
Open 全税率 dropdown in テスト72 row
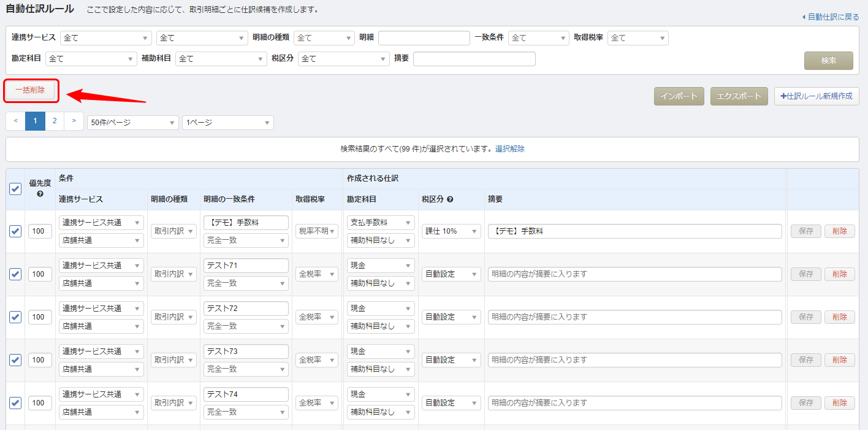click(x=317, y=317)
